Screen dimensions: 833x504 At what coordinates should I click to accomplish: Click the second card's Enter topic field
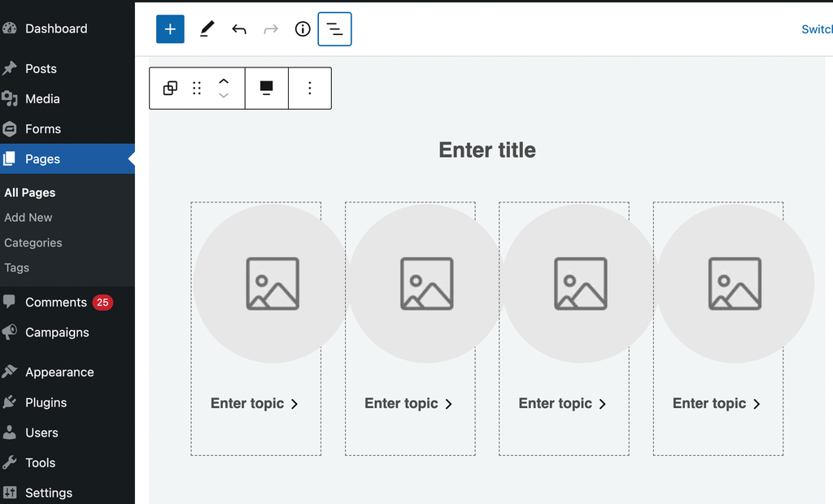click(401, 404)
